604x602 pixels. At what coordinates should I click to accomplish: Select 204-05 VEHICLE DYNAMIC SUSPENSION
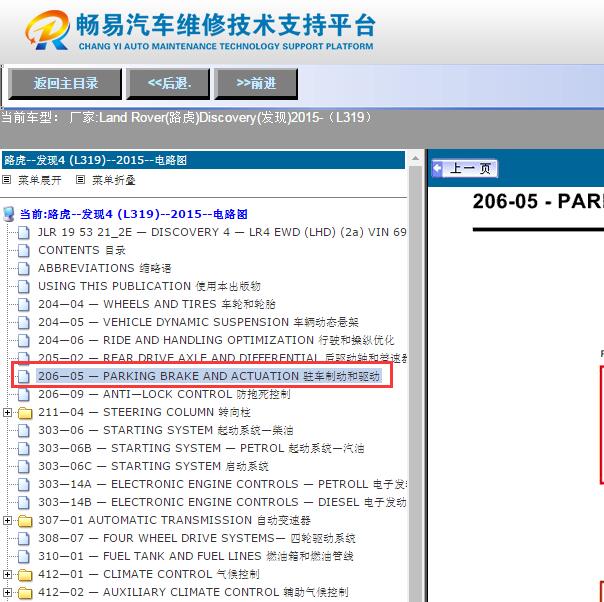pyautogui.click(x=198, y=322)
